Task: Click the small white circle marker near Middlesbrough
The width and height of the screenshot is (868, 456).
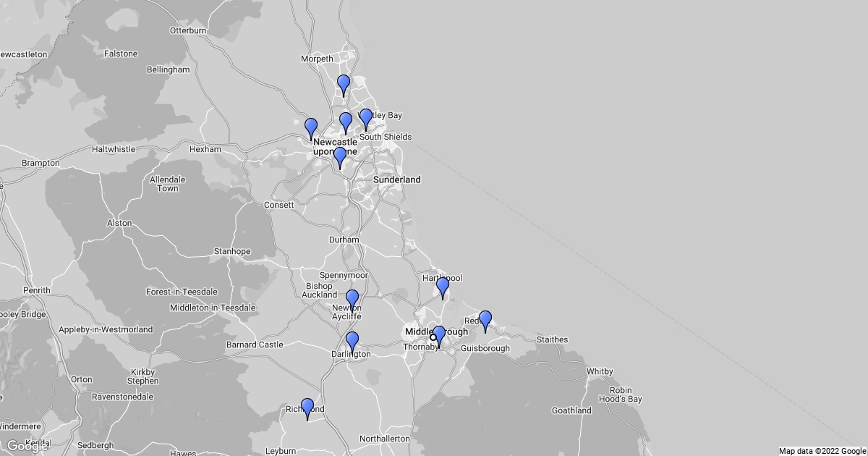Action: [433, 337]
